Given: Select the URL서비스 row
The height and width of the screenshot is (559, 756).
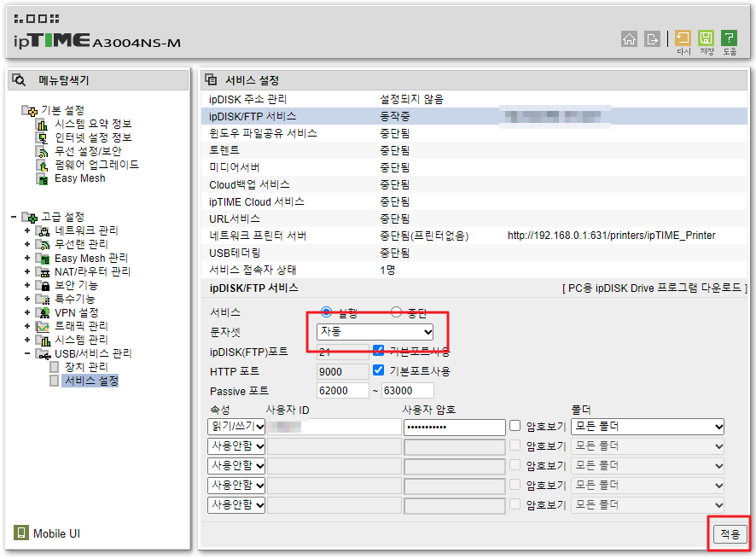Looking at the screenshot, I should click(x=474, y=218).
